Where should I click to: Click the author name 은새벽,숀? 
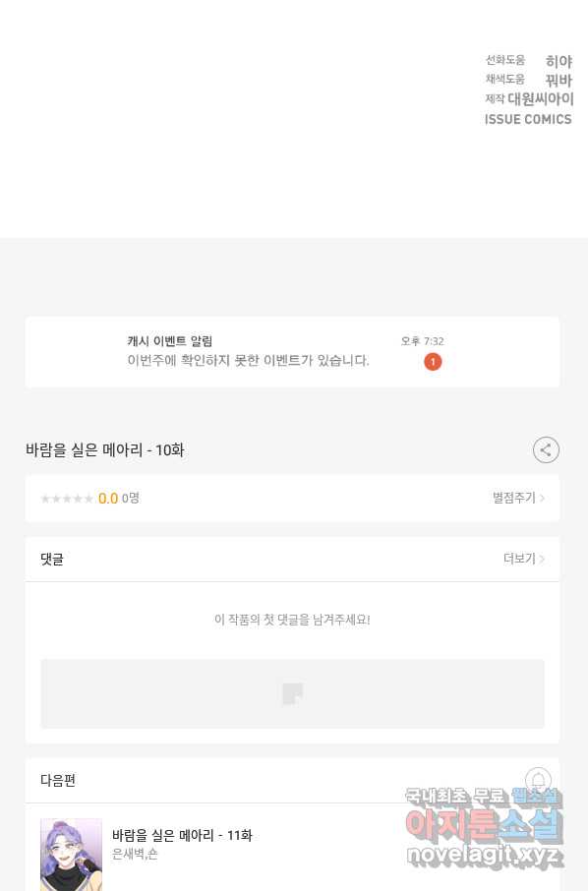[135, 854]
